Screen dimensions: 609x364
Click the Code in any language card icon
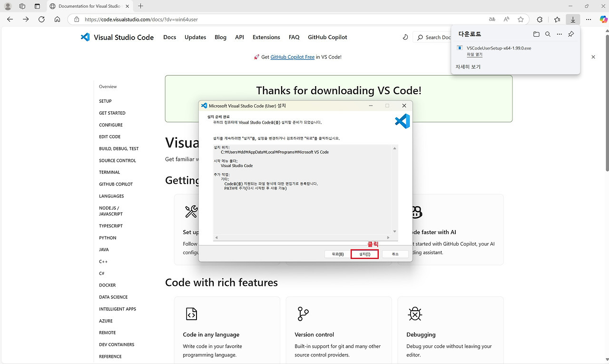[x=191, y=314]
